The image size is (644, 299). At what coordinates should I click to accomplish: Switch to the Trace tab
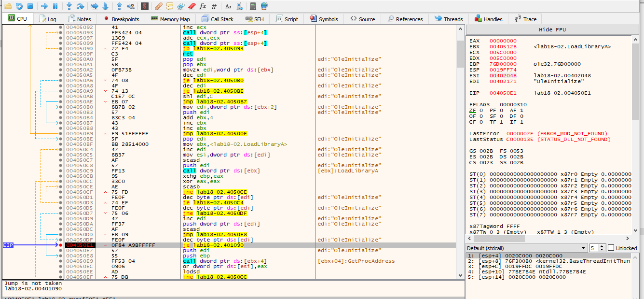525,19
